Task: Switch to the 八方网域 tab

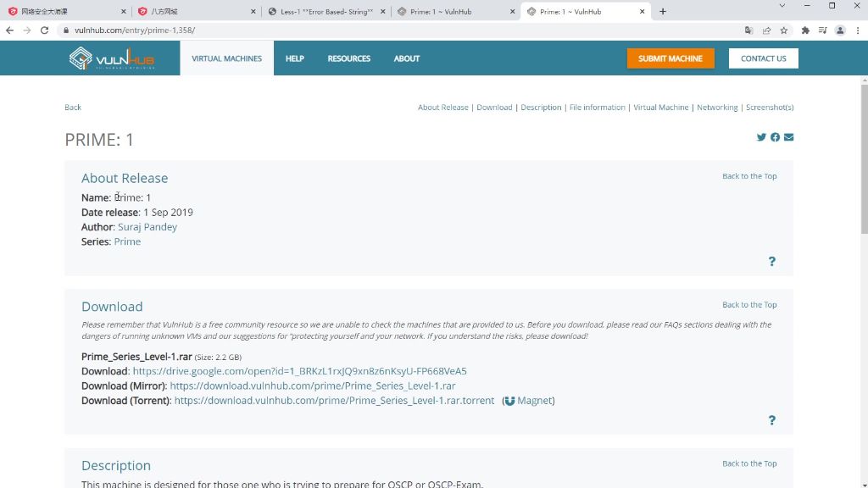Action: click(x=197, y=11)
